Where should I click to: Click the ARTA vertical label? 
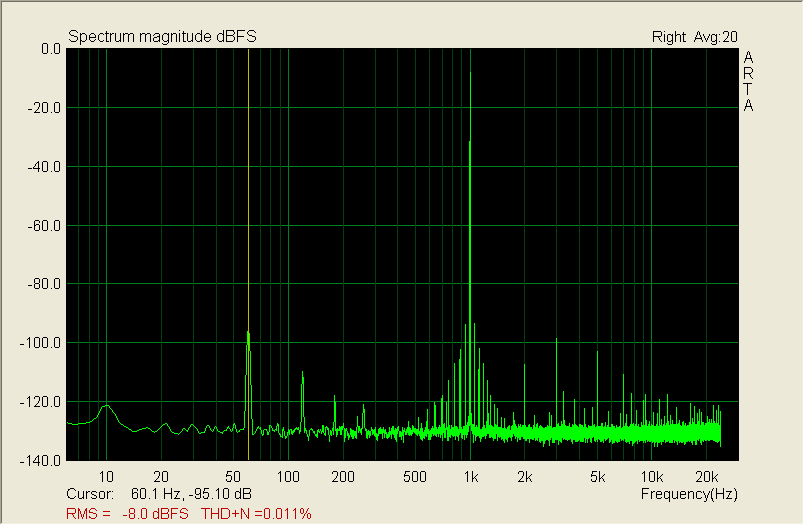click(x=748, y=82)
